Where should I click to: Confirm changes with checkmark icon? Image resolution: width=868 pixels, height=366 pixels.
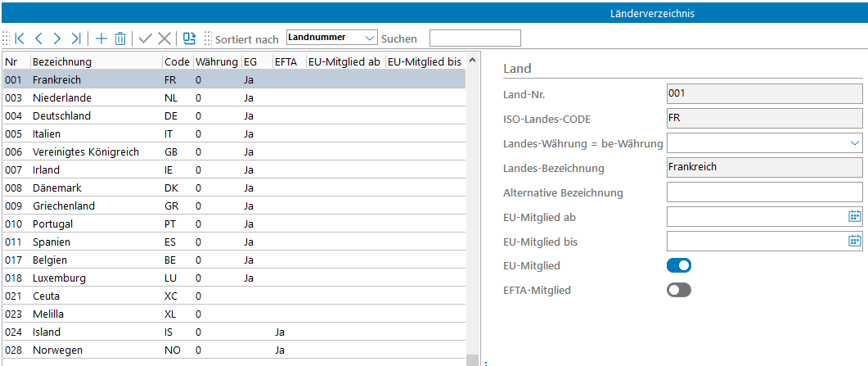pos(146,38)
